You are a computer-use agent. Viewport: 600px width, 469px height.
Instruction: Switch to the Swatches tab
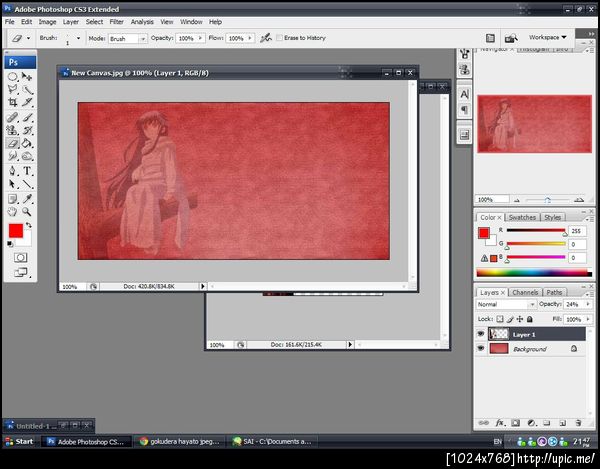coord(522,217)
